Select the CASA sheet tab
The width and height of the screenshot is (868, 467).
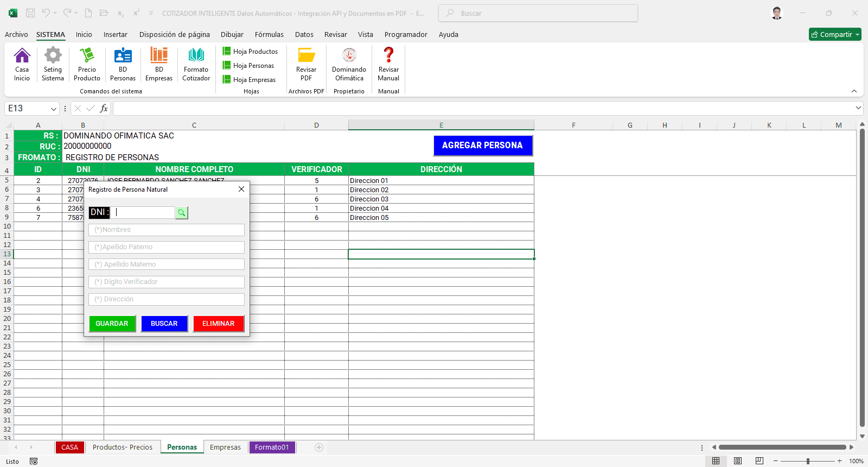click(69, 447)
